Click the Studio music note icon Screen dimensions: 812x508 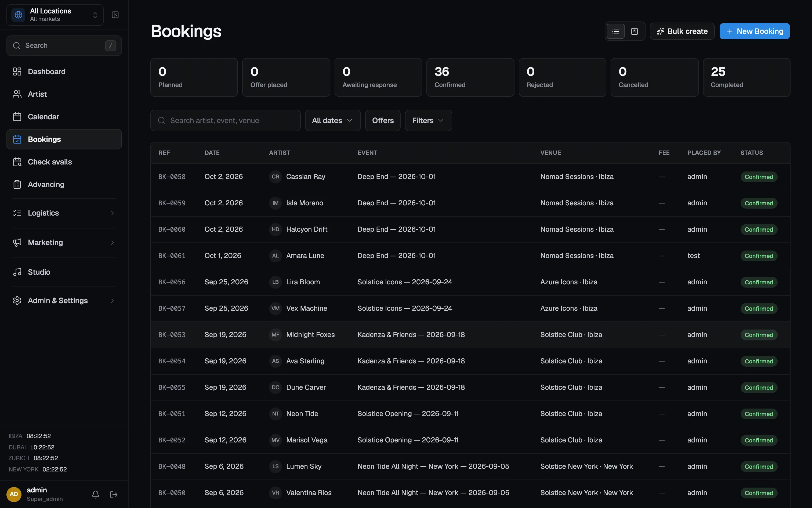coord(17,272)
